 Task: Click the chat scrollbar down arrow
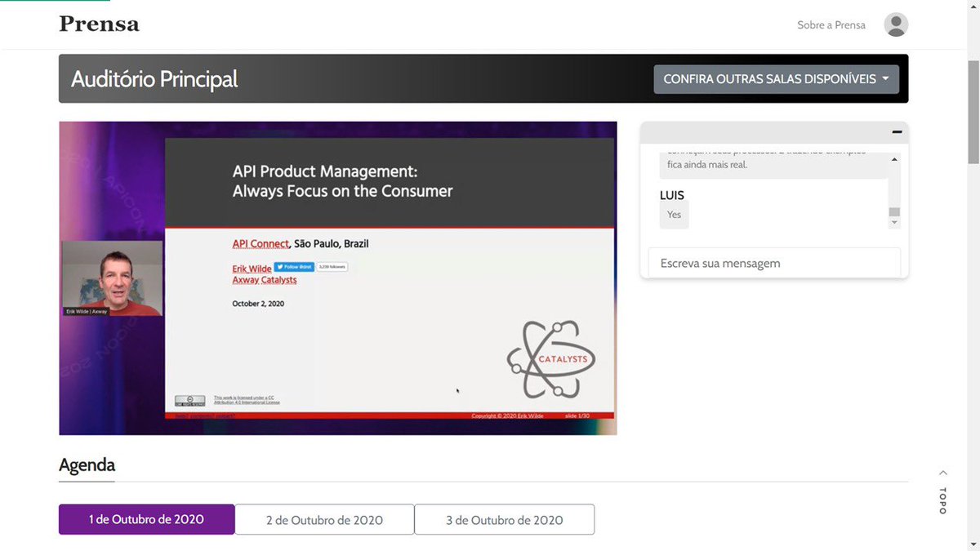point(894,222)
